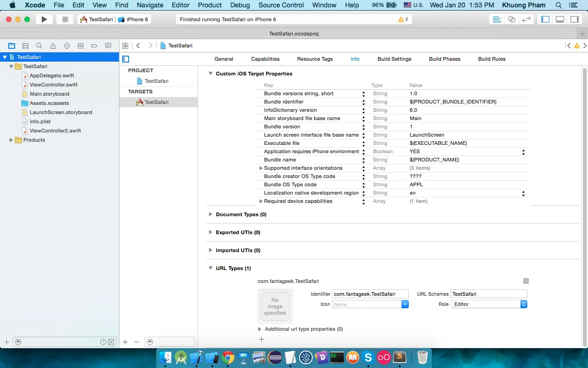Viewport: 588px width, 368px height.
Task: Select the TestSafari project in PROJECT list
Action: [x=156, y=81]
